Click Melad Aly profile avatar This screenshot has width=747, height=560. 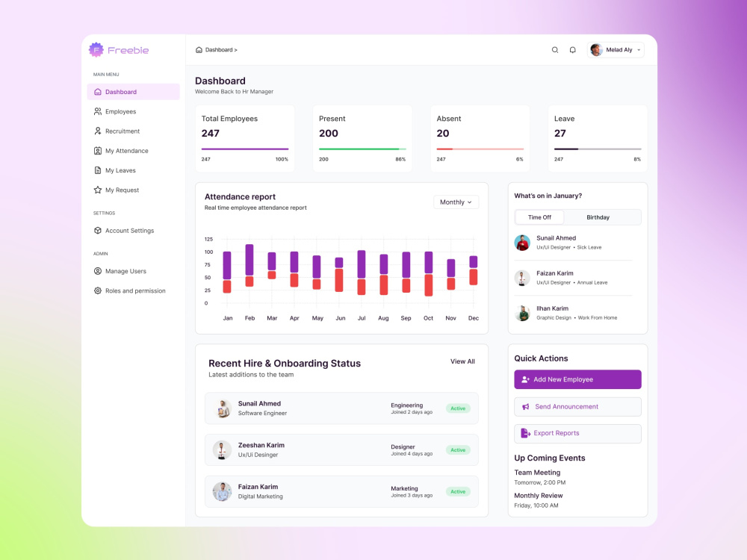(596, 50)
